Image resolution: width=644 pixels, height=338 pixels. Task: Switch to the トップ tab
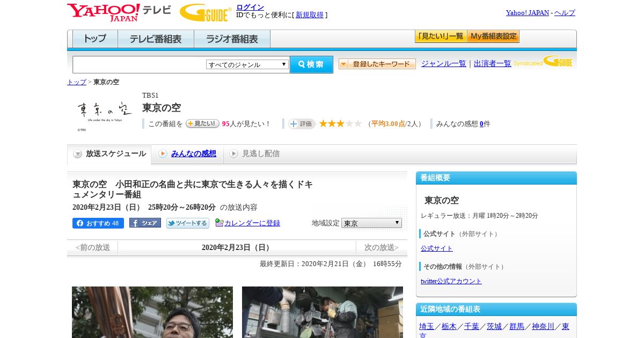click(x=95, y=39)
